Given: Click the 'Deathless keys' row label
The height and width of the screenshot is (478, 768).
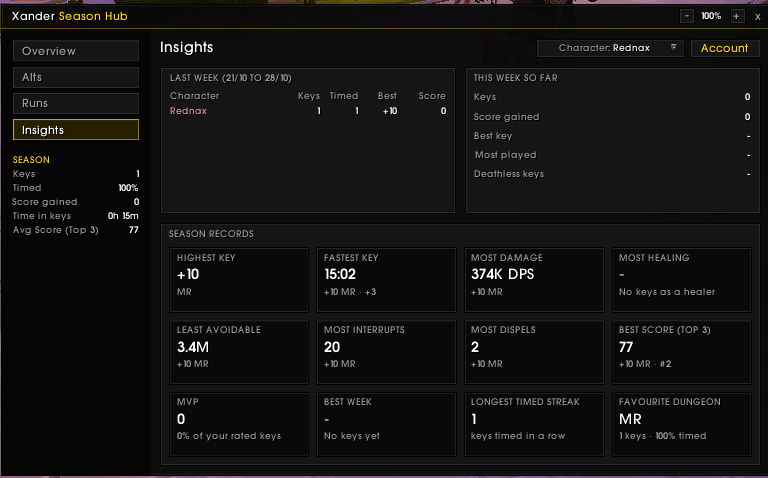Looking at the screenshot, I should click(x=509, y=174).
